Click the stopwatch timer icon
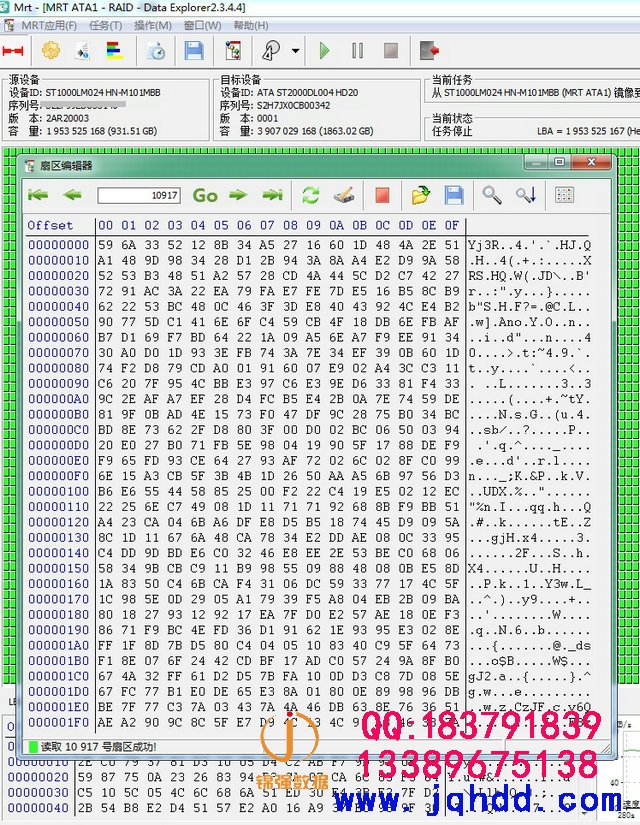The width and height of the screenshot is (640, 825). pyautogui.click(x=156, y=51)
